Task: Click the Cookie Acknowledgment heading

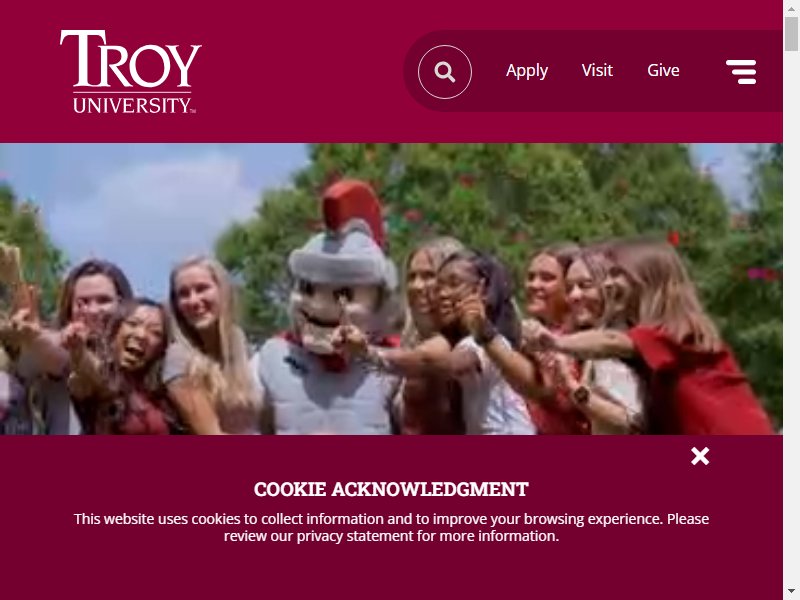Action: pyautogui.click(x=391, y=489)
